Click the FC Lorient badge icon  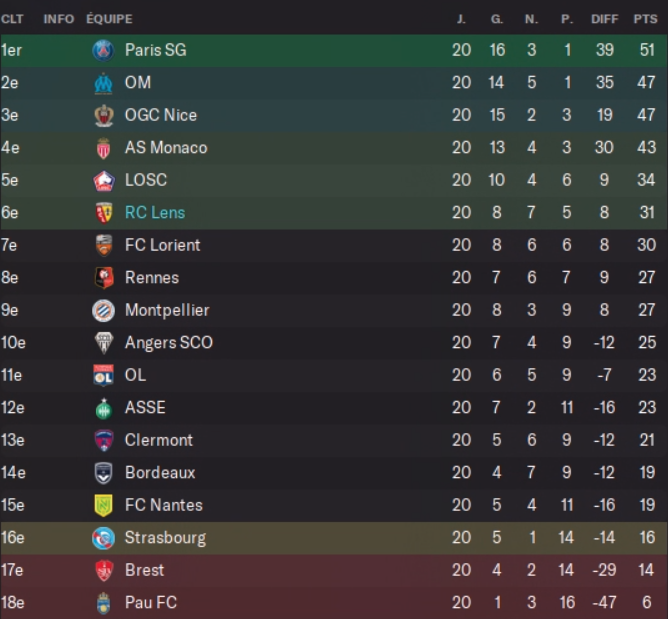[x=103, y=245]
